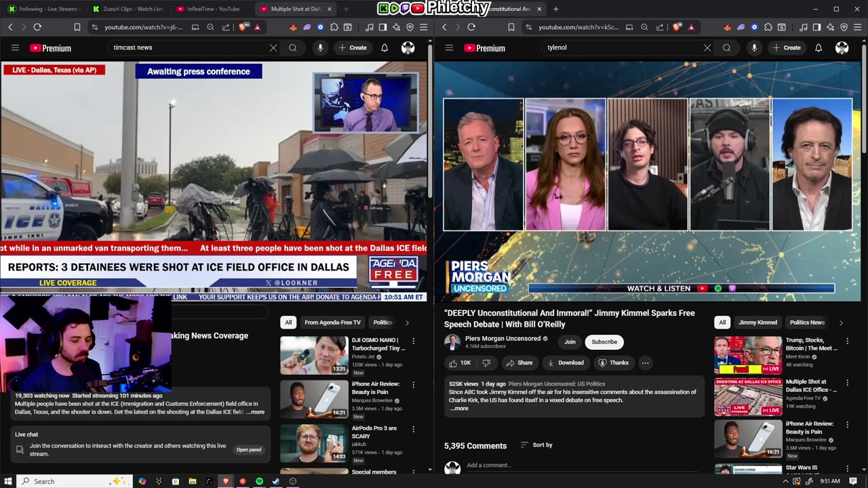Open Leo AI sparkle icon in left window
868x488 pixels.
(x=396, y=27)
